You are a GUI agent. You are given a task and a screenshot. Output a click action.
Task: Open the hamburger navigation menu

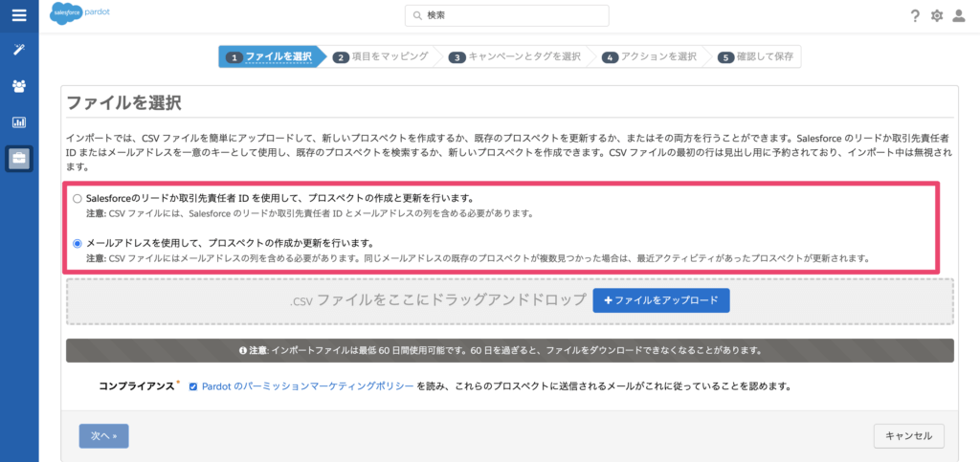tap(18, 15)
